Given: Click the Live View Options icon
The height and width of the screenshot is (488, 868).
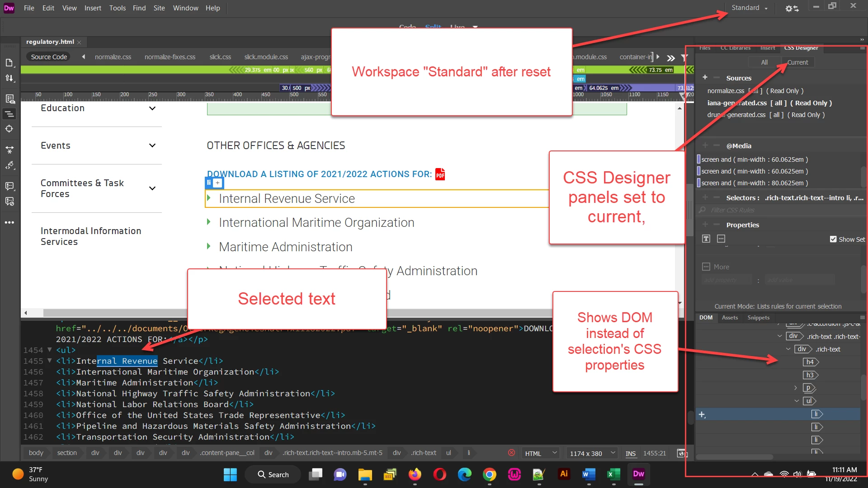Looking at the screenshot, I should 9,99.
